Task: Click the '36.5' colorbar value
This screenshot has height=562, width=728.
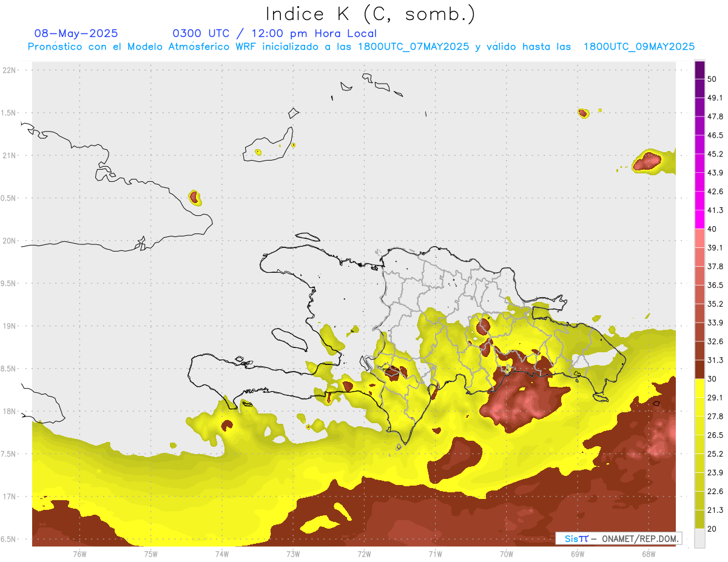Action: (715, 286)
